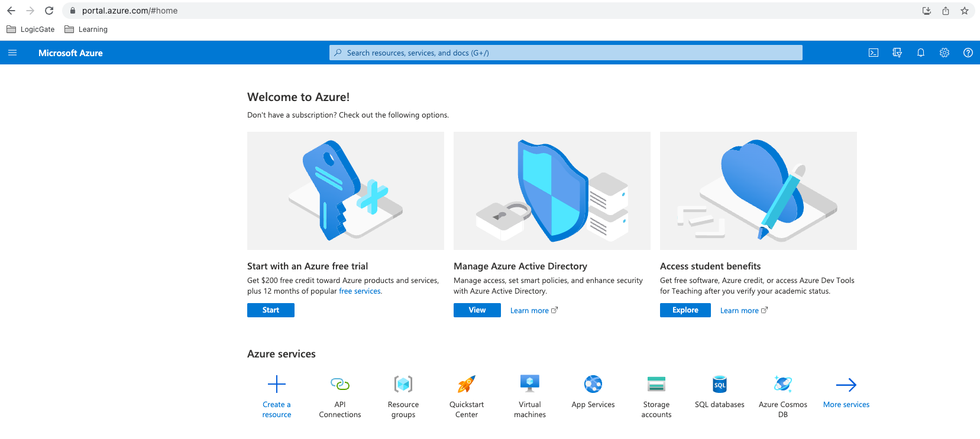Open the LogicGate bookmarks folder

point(30,29)
